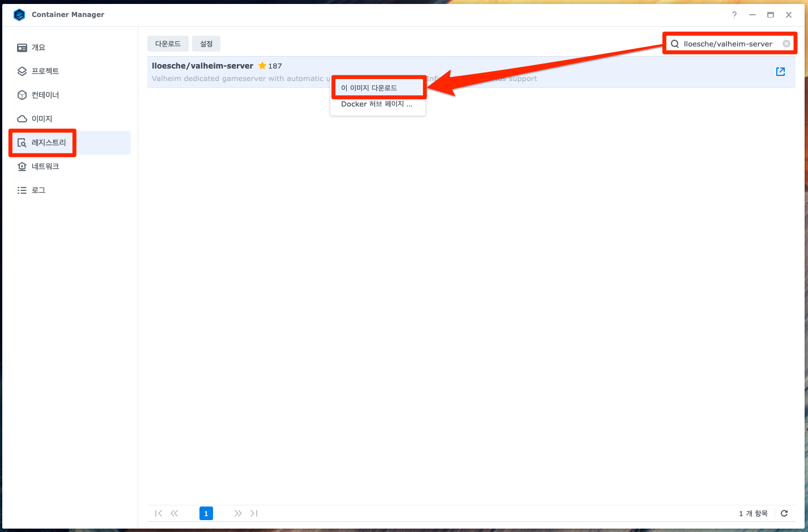The height and width of the screenshot is (532, 808).
Task: Open the help question mark
Action: tap(734, 15)
